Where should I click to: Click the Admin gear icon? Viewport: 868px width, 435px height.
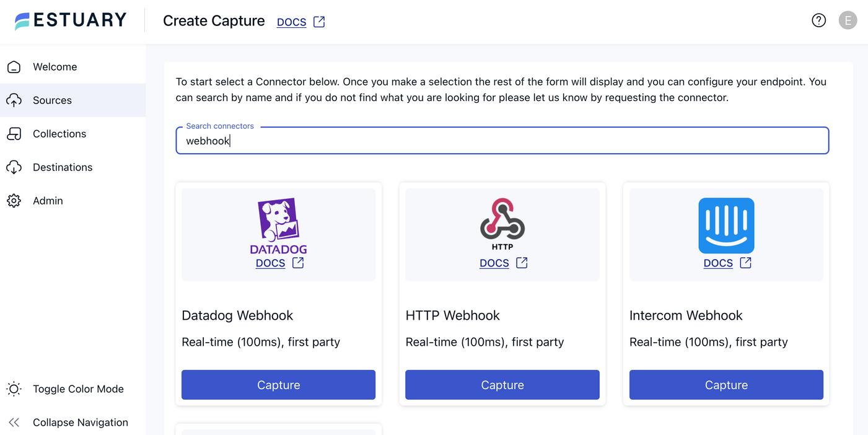point(14,201)
